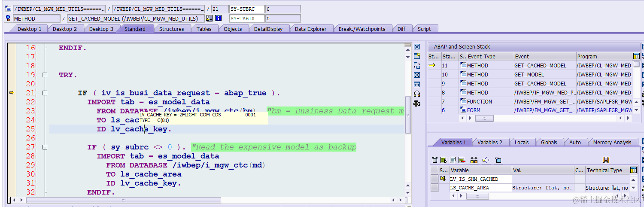Open the Script tab

tap(424, 29)
